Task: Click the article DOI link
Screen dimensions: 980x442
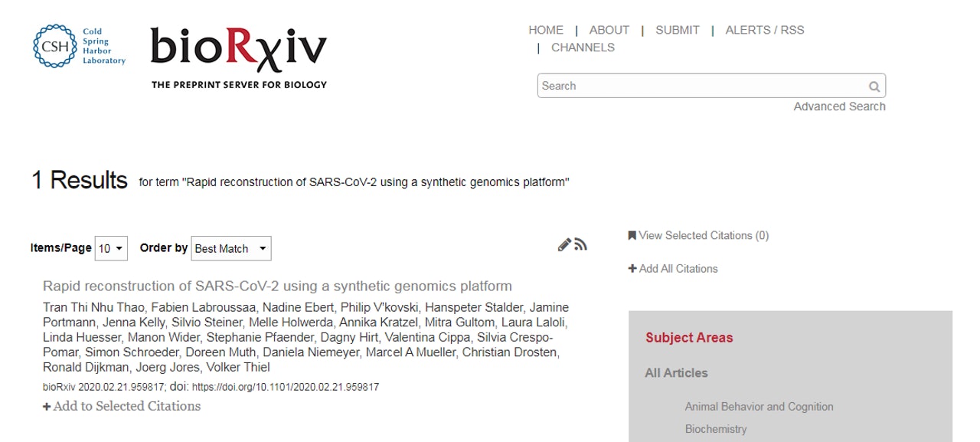Action: (x=286, y=387)
